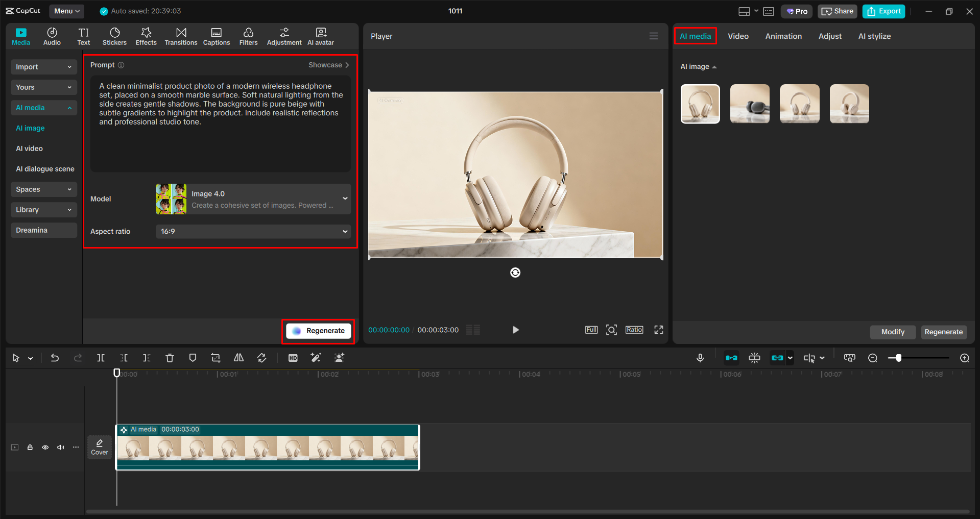
Task: Record a voiceover with the microphone
Action: (x=700, y=358)
